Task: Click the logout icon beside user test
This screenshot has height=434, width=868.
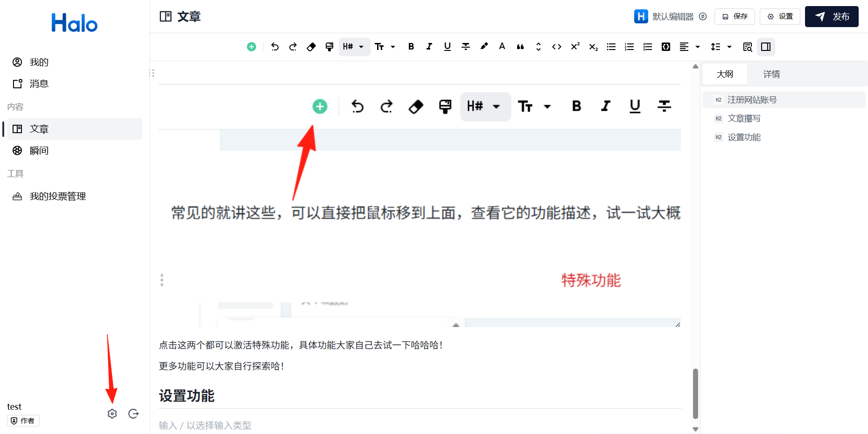Action: (x=133, y=414)
